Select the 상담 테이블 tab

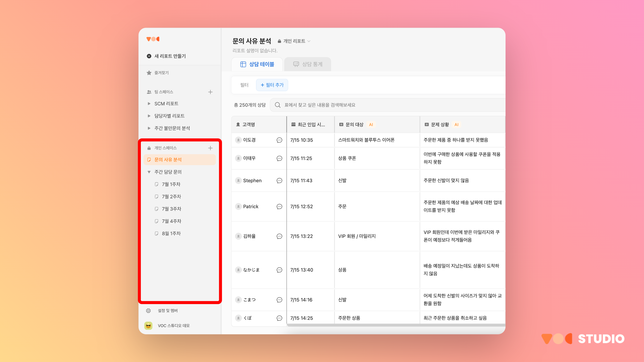[257, 64]
